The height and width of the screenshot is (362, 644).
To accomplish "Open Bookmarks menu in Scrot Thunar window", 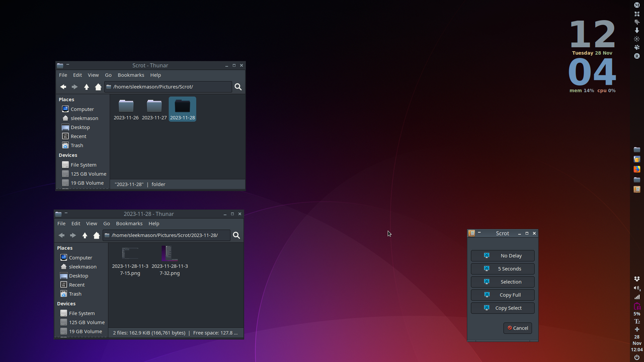I will coord(131,75).
